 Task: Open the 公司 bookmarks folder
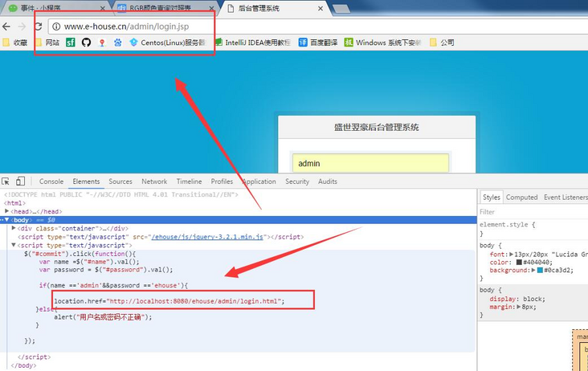tap(442, 43)
